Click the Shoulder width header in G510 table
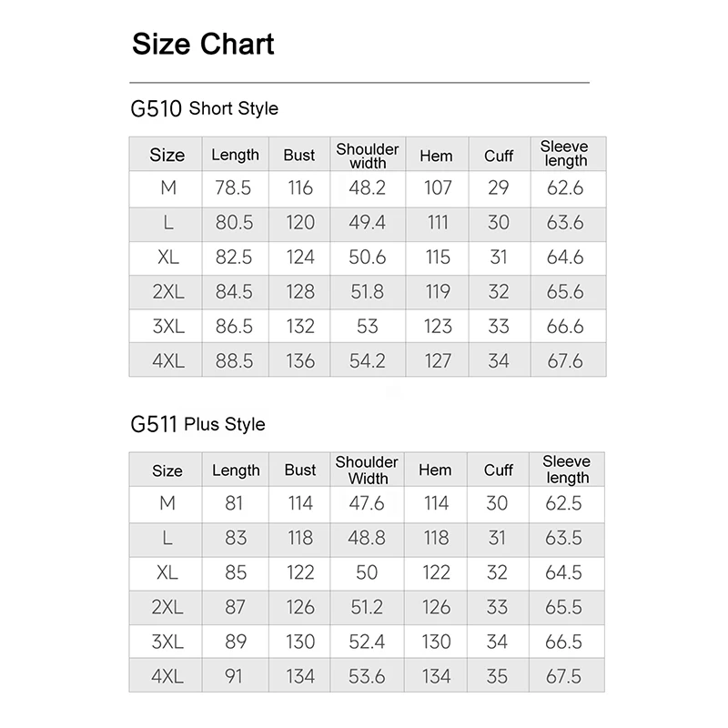This screenshot has height=728, width=728. [x=368, y=156]
